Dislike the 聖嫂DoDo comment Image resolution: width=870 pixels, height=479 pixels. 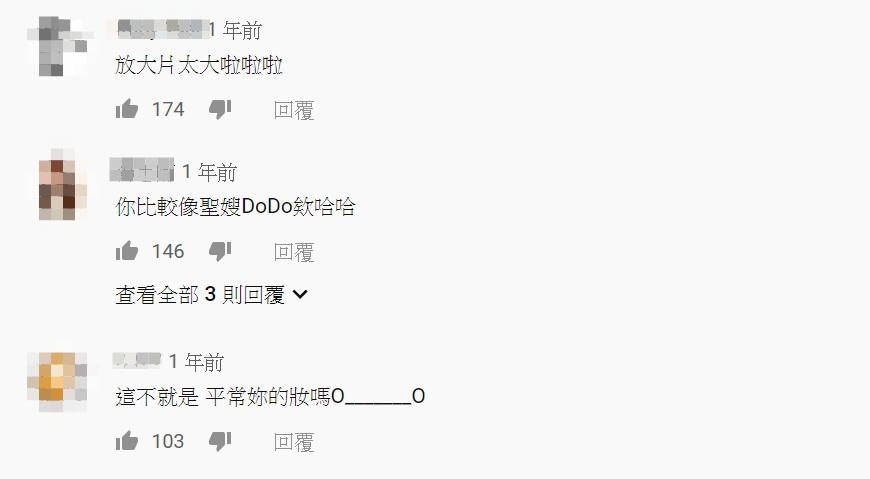[x=220, y=251]
